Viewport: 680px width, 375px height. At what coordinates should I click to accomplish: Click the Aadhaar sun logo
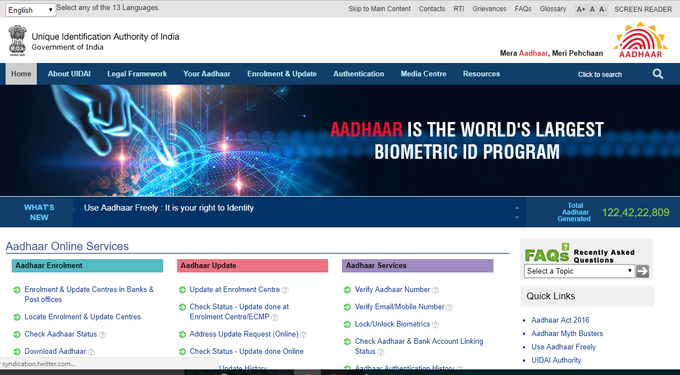[640, 40]
